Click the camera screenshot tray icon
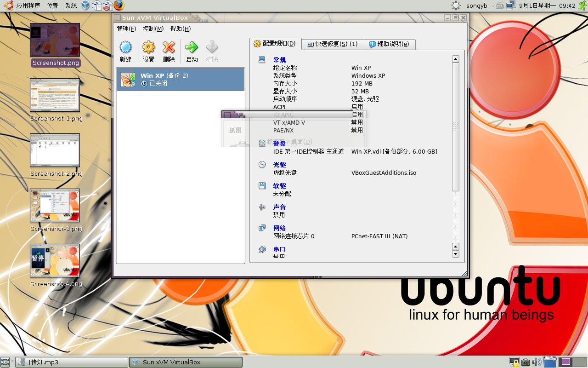The height and width of the screenshot is (368, 588). click(526, 362)
